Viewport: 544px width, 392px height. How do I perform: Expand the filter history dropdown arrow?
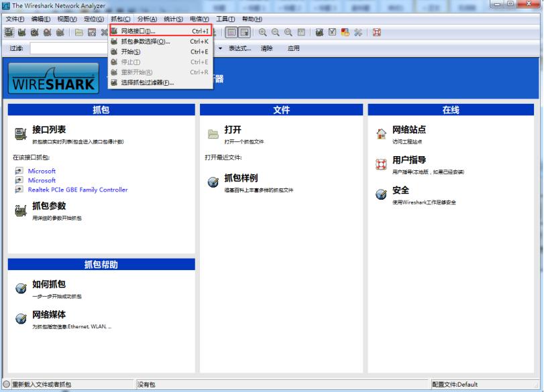[x=220, y=48]
